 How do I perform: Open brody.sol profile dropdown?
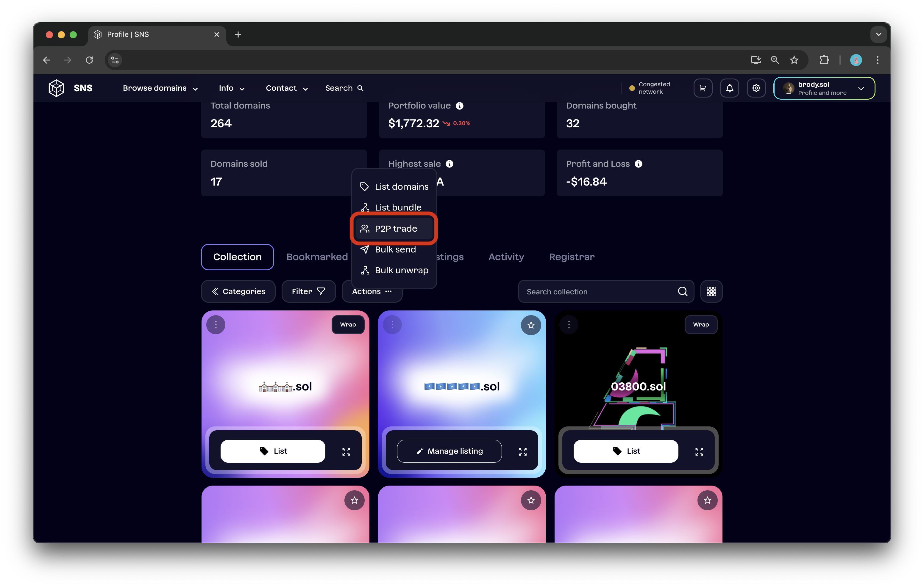[x=824, y=88]
